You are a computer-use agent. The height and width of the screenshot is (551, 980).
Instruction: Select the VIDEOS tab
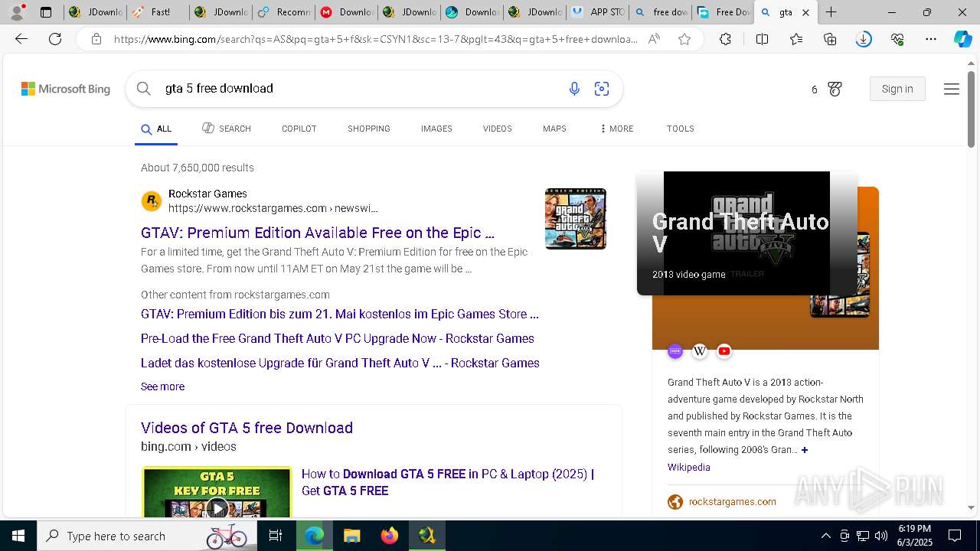pyautogui.click(x=497, y=129)
